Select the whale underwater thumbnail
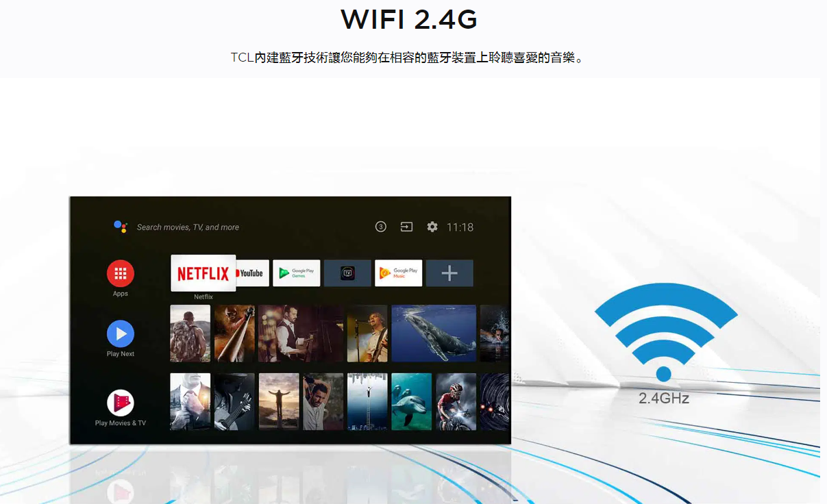Image resolution: width=827 pixels, height=504 pixels. (434, 333)
